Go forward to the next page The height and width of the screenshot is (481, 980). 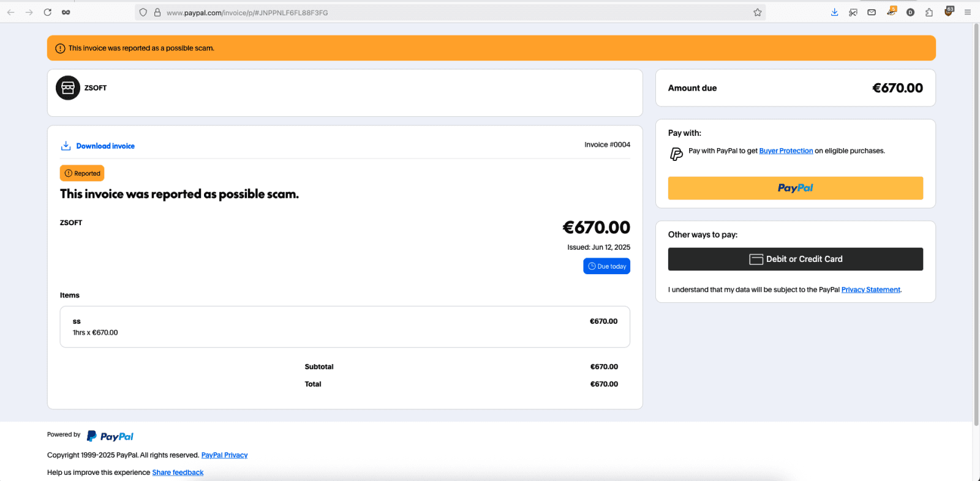(x=29, y=12)
